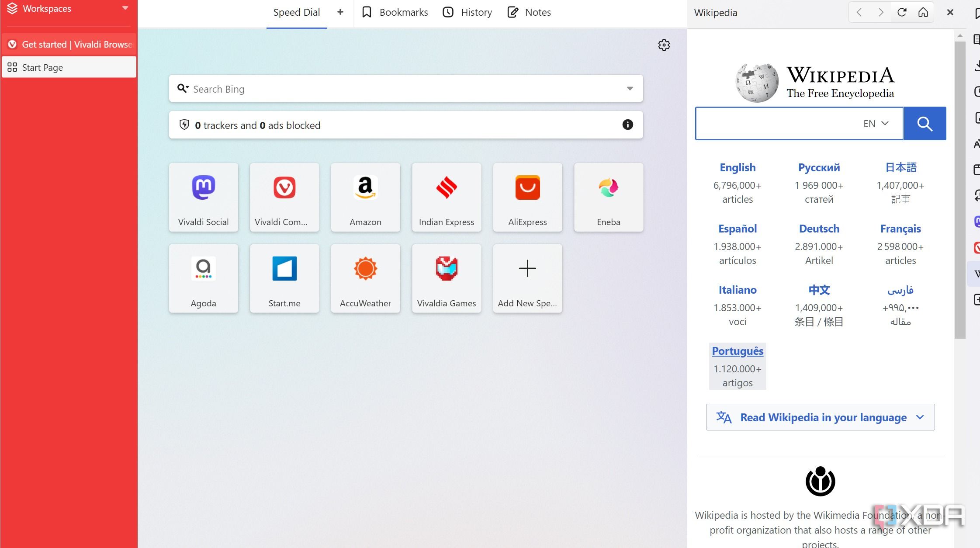
Task: Open Start Page settings gear
Action: [x=664, y=45]
